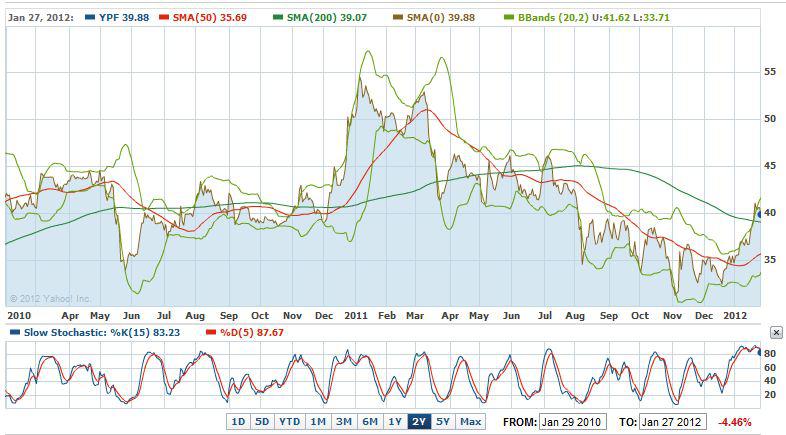
Task: Close the Slow Stochastic indicator panel
Action: tap(776, 332)
